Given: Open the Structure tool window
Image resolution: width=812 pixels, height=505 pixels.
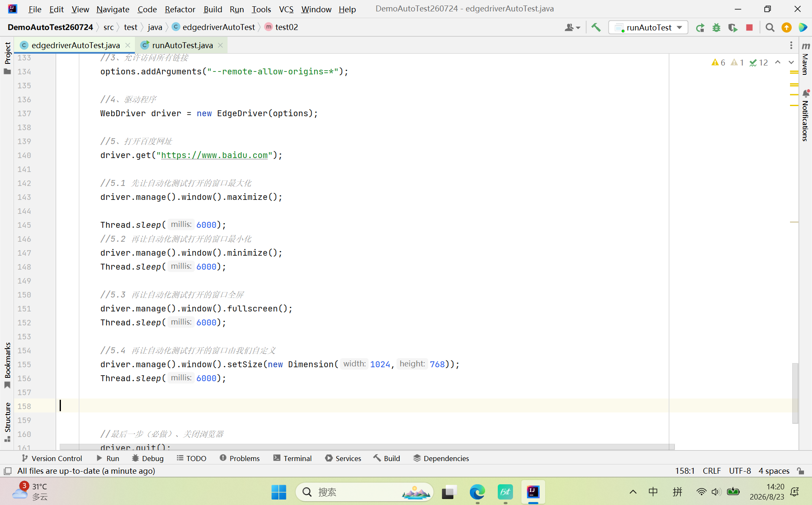Looking at the screenshot, I should [7, 422].
